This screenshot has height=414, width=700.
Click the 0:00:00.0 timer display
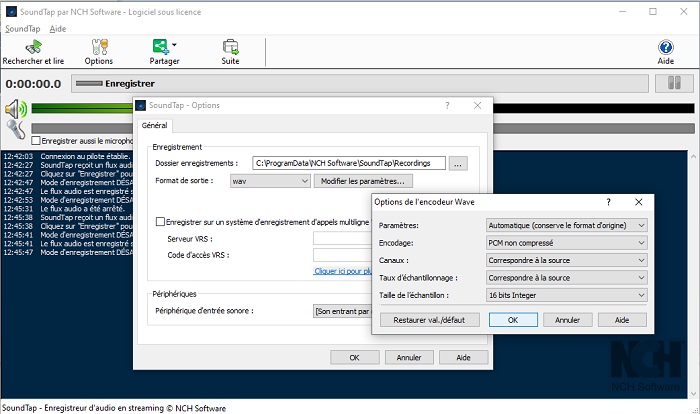[x=33, y=84]
